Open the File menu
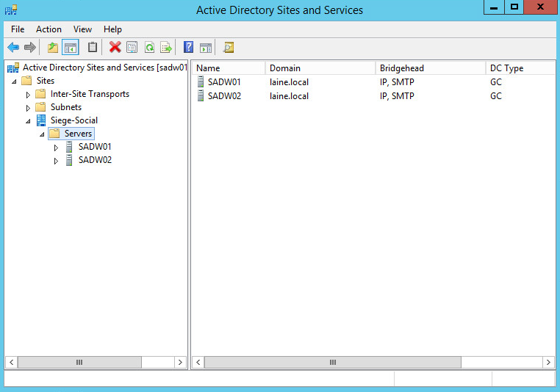Image resolution: width=560 pixels, height=392 pixels. (x=18, y=29)
